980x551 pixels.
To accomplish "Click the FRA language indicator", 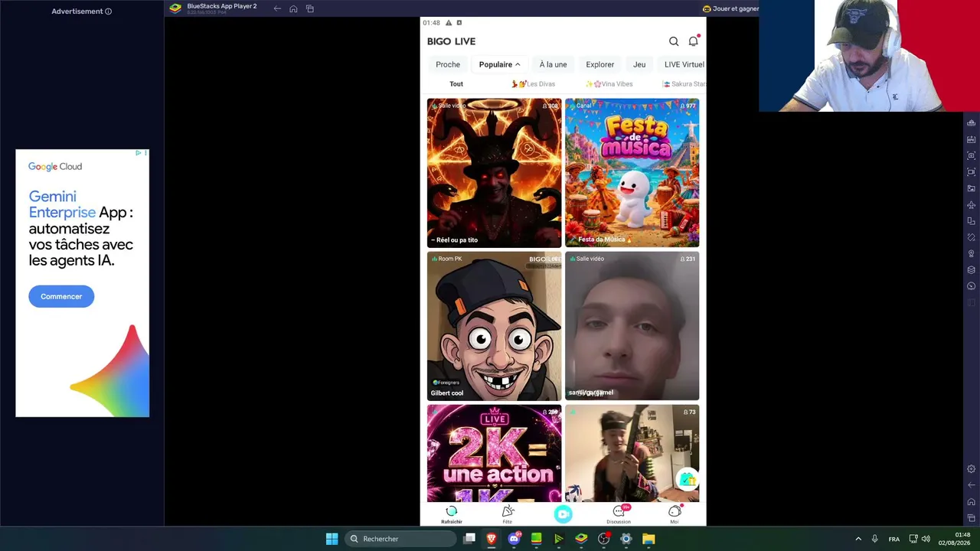I will pos(893,539).
